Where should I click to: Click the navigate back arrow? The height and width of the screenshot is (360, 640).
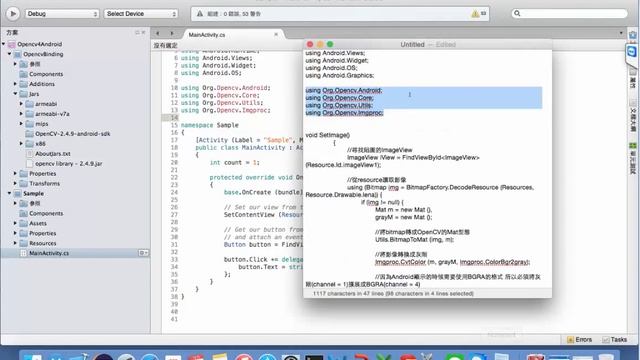pos(158,33)
